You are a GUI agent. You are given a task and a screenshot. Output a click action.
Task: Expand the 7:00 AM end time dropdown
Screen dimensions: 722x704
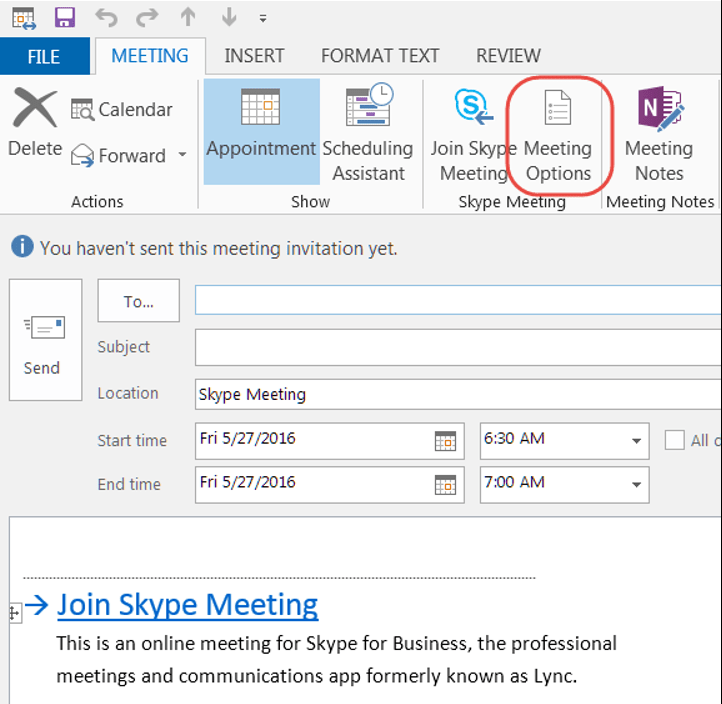tap(636, 484)
